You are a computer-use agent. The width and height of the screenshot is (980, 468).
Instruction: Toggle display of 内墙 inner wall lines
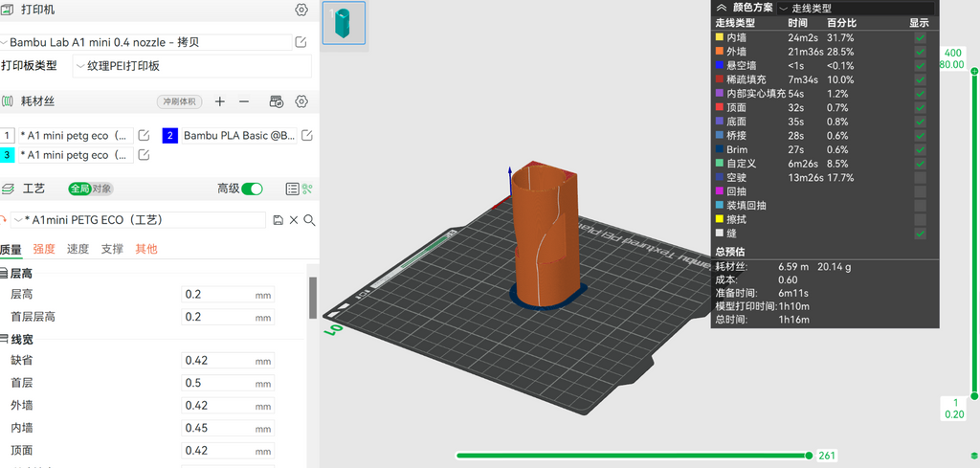click(920, 37)
